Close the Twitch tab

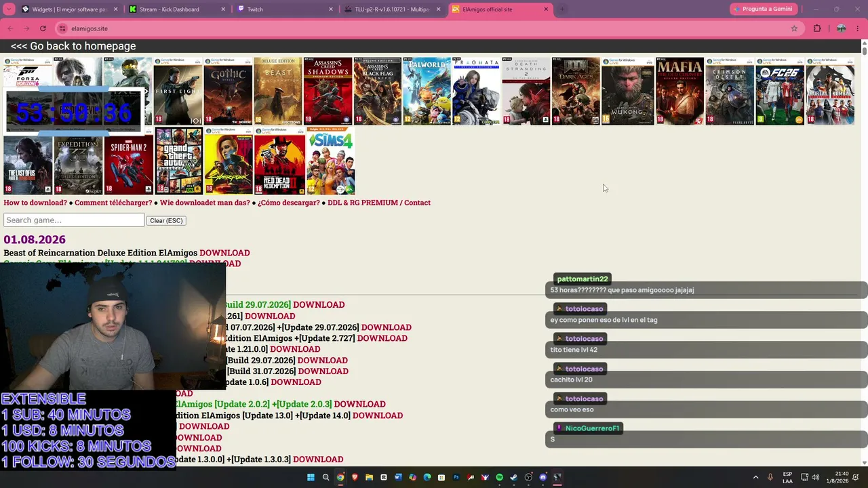pos(331,9)
